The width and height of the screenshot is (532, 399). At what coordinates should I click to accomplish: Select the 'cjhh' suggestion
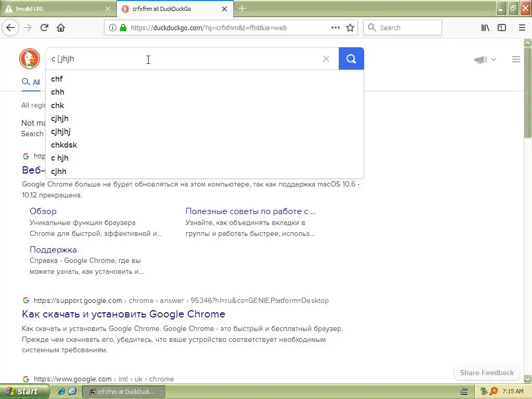(x=205, y=171)
